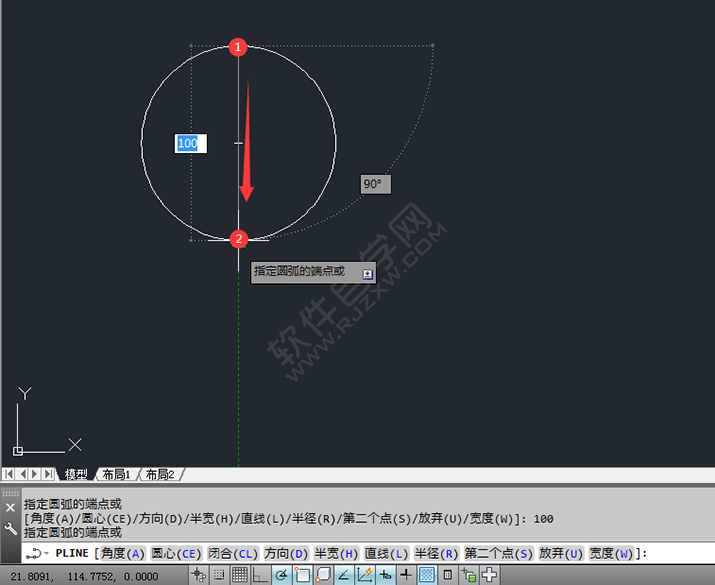The height and width of the screenshot is (585, 715).
Task: Toggle Annotation Monitor cross icon
Action: pos(489,575)
